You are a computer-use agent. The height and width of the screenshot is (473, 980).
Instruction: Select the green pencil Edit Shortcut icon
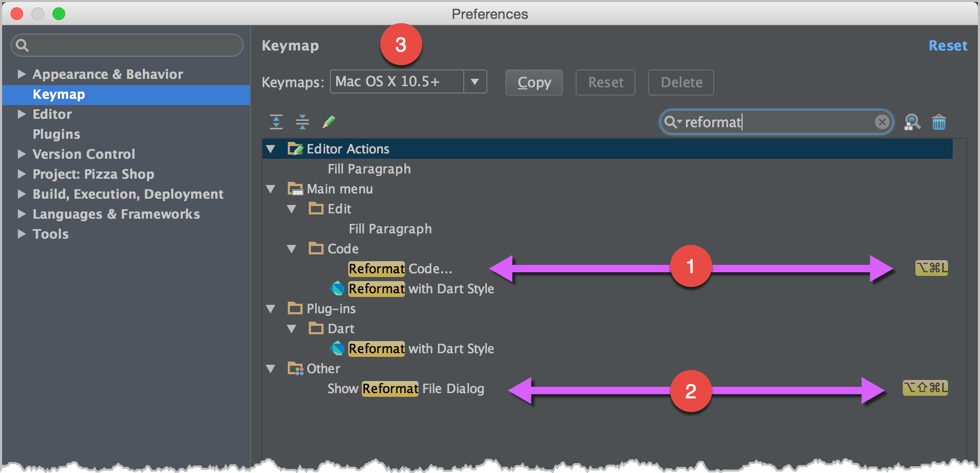coord(329,121)
